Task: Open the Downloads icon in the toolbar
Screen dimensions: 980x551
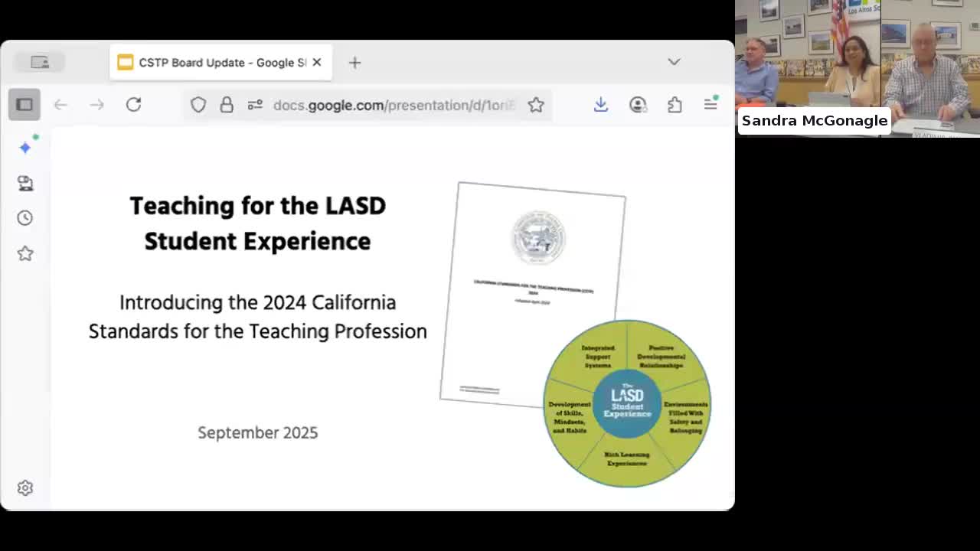Action: pyautogui.click(x=601, y=104)
